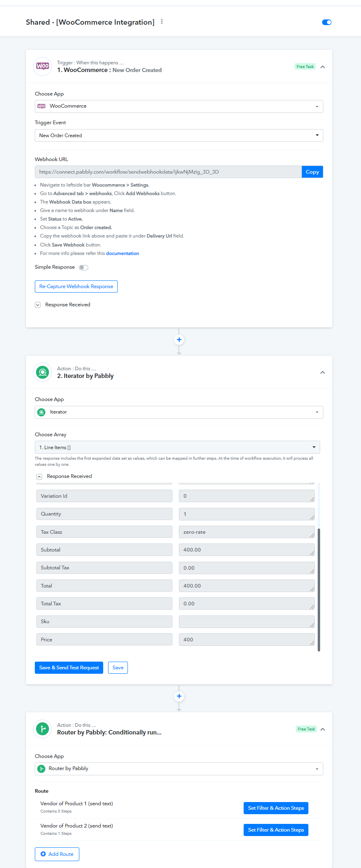Open the documentation link
This screenshot has height=868, width=361.
122,254
